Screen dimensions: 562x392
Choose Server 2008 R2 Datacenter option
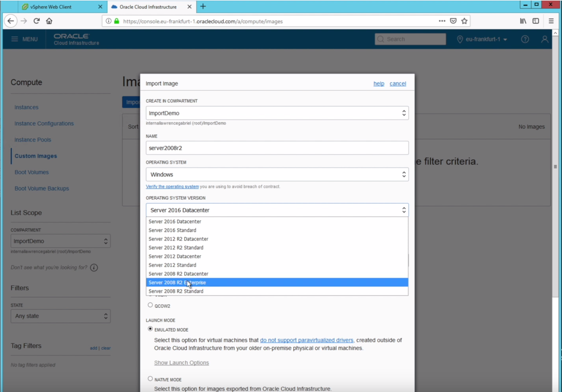click(x=277, y=274)
